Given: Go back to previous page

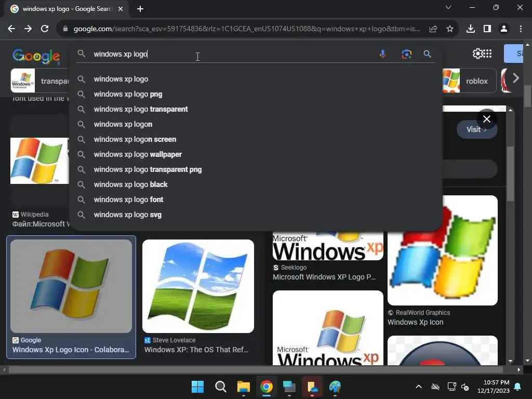Looking at the screenshot, I should (x=11, y=29).
